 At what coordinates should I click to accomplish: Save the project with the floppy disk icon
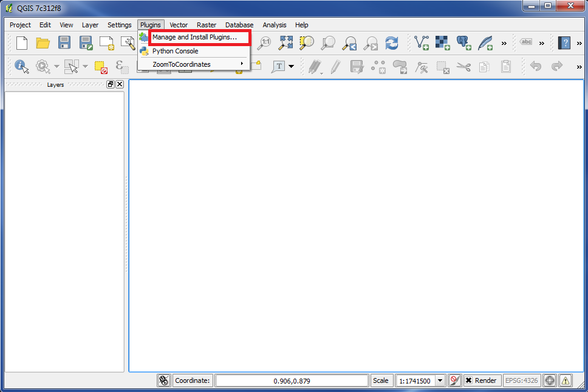(64, 42)
